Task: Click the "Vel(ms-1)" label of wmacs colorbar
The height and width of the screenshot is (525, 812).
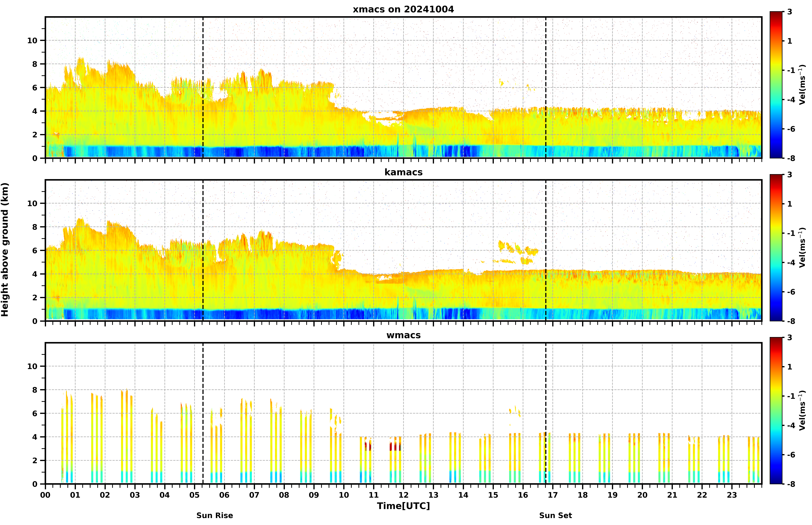Action: [802, 410]
